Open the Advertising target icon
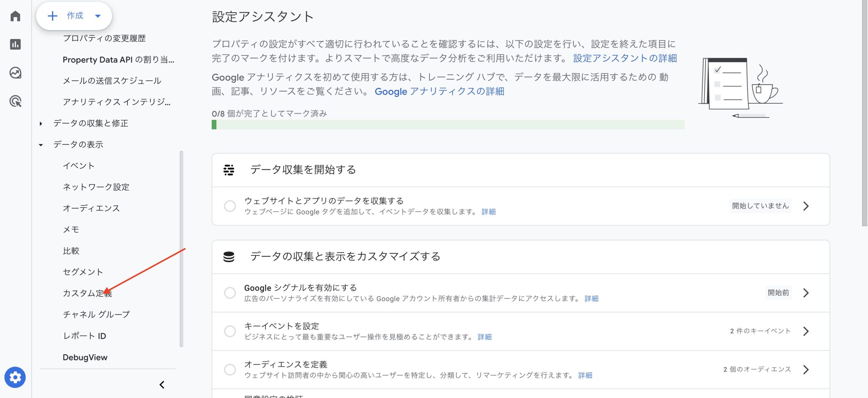868x398 pixels. pos(15,101)
